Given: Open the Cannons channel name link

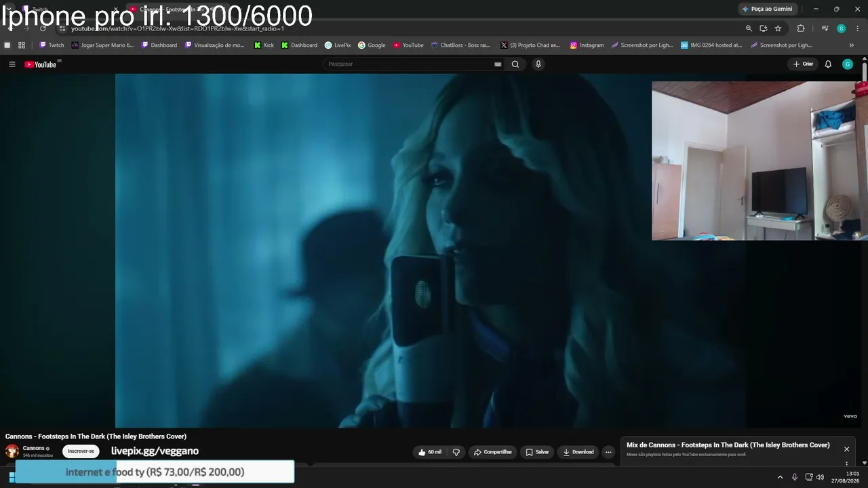Looking at the screenshot, I should [34, 448].
